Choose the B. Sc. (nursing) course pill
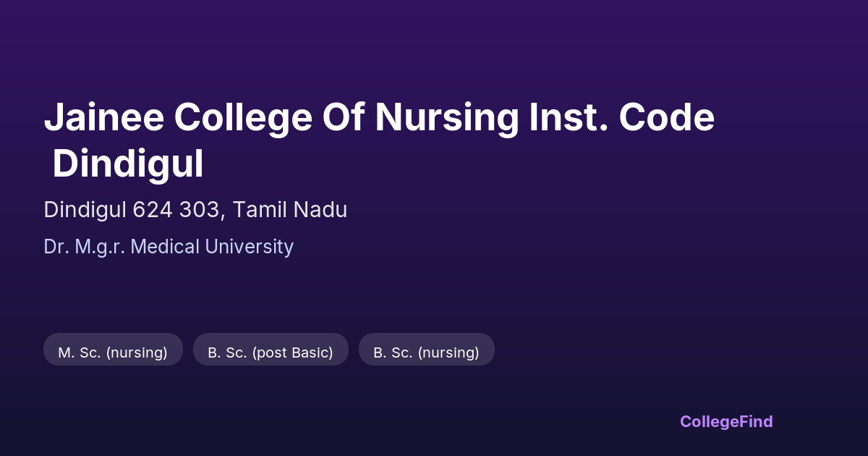Screen dimensions: 868x456 click(426, 352)
